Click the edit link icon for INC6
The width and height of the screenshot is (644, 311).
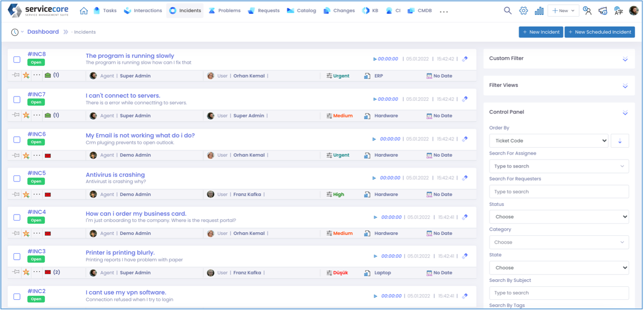[465, 139]
